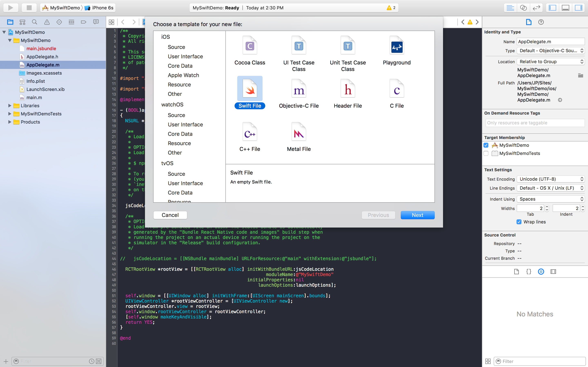Click the Cancel button

(170, 215)
